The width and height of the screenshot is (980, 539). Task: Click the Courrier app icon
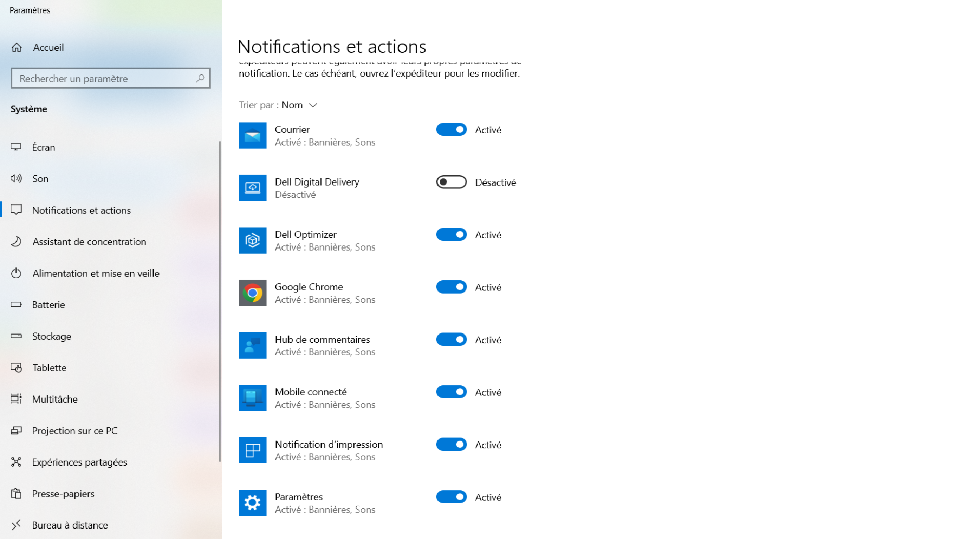click(252, 135)
